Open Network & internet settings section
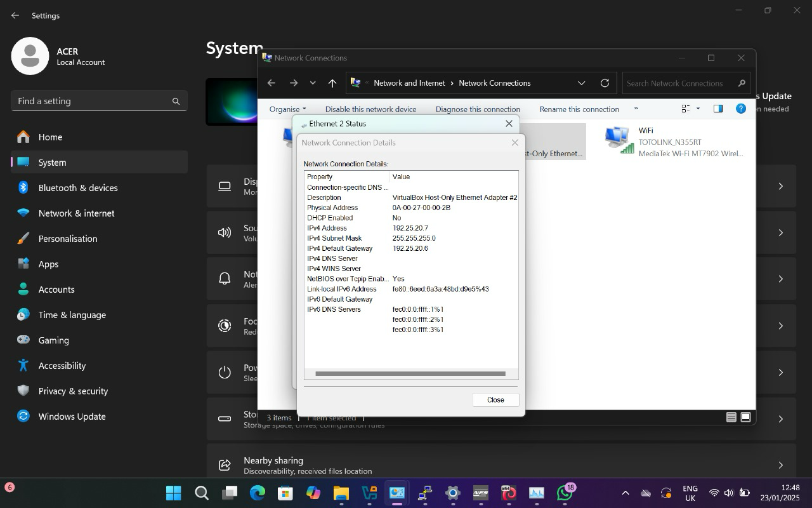Viewport: 812px width, 508px height. [x=76, y=213]
